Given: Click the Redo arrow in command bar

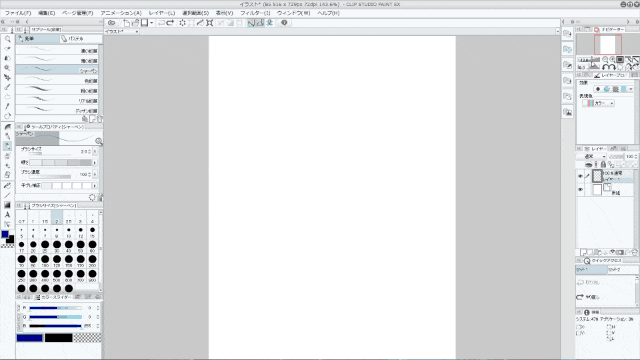Looking at the screenshot, I should [x=170, y=23].
